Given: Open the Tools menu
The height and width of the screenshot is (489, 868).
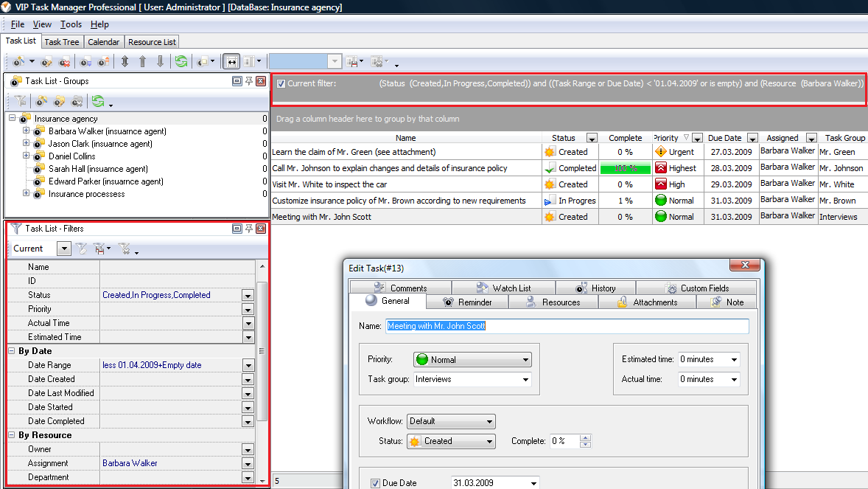Looking at the screenshot, I should click(71, 24).
